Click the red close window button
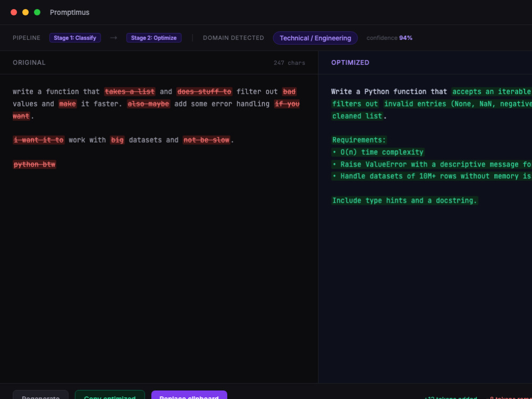The height and width of the screenshot is (399, 532). point(14,12)
